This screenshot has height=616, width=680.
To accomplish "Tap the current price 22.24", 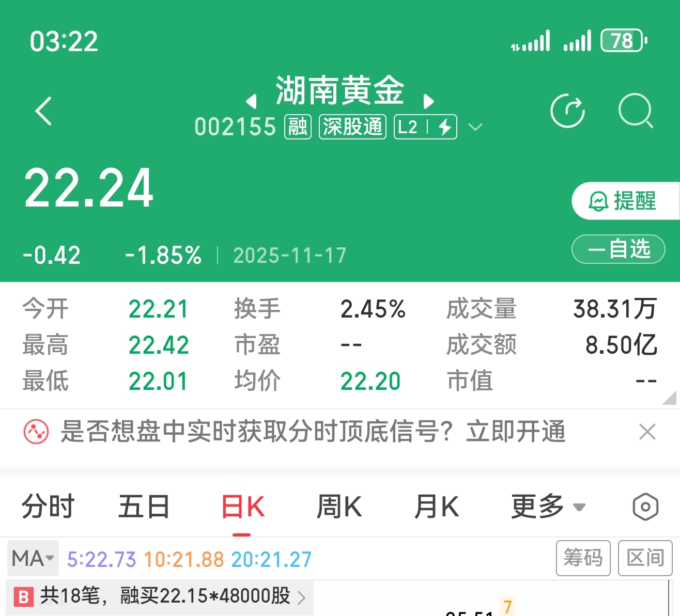I will [89, 188].
